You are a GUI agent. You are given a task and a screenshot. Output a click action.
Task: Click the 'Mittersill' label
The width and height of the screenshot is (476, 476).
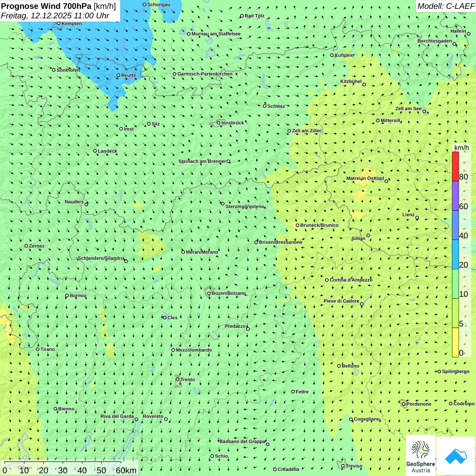391,120
